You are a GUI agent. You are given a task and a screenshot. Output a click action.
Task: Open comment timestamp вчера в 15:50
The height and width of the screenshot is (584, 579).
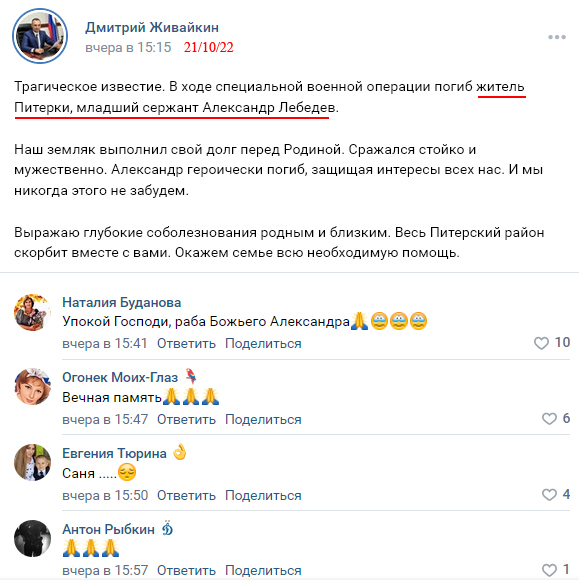[105, 495]
